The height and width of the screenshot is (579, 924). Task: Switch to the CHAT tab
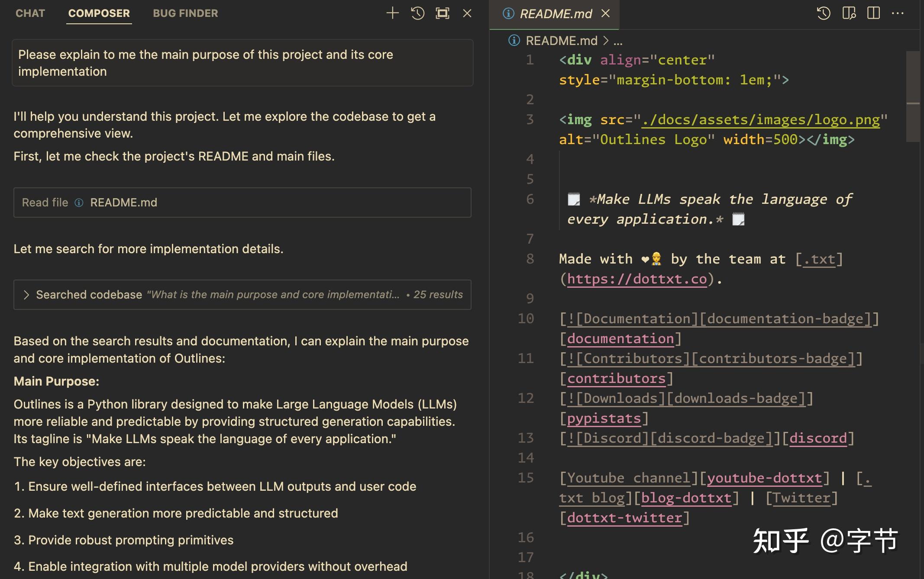tap(30, 13)
